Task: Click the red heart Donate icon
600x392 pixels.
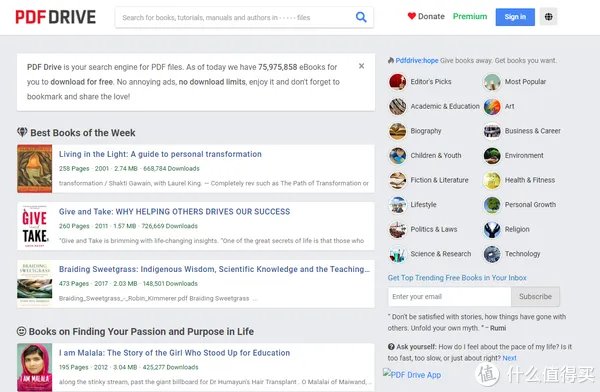Action: (x=412, y=16)
